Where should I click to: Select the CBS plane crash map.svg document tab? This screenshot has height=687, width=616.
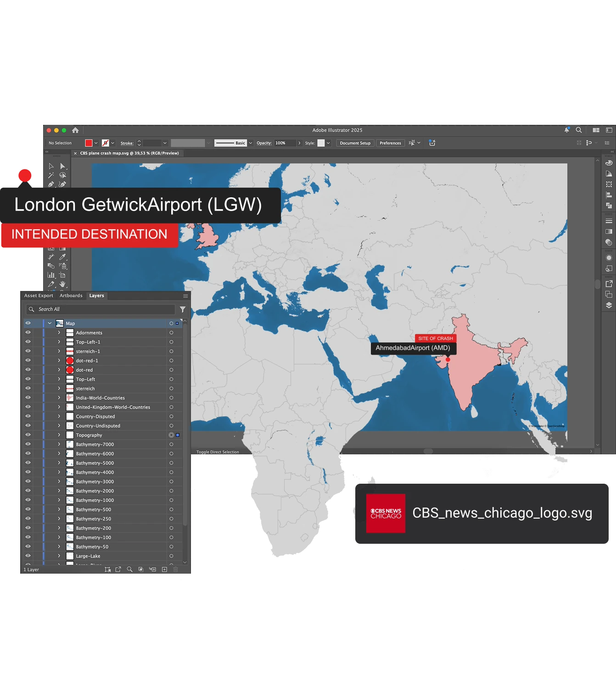tap(129, 153)
